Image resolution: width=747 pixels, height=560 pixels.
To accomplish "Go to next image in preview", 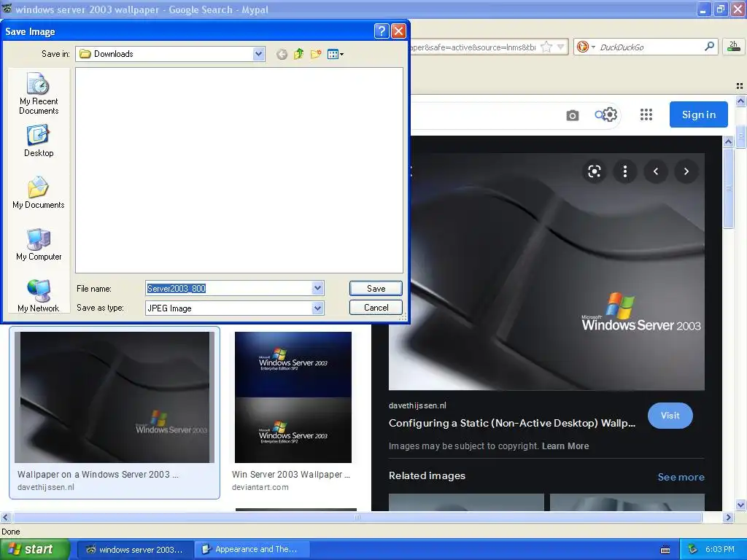I will (x=686, y=171).
